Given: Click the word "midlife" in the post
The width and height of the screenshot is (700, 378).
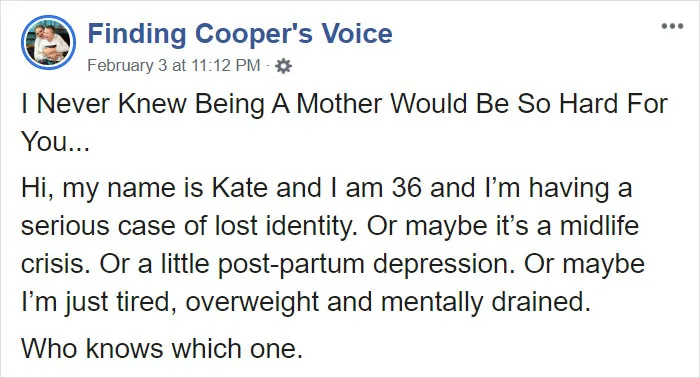Looking at the screenshot, I should 599,225.
